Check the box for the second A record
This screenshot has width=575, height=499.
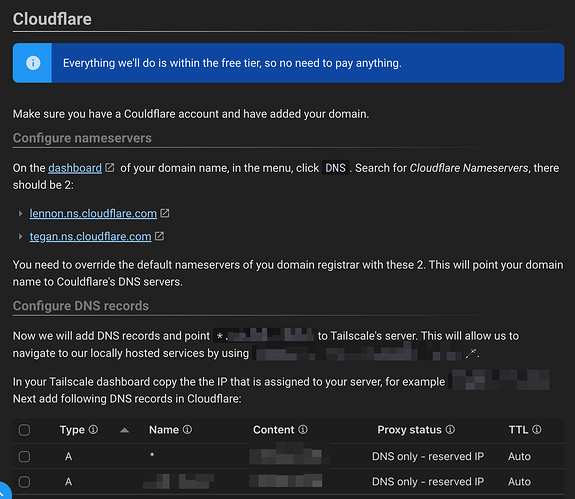click(25, 481)
